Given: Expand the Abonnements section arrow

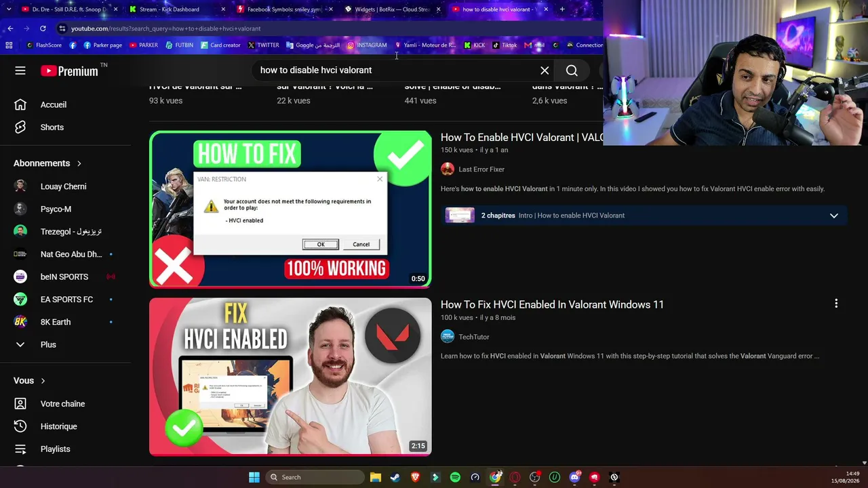Looking at the screenshot, I should (79, 163).
